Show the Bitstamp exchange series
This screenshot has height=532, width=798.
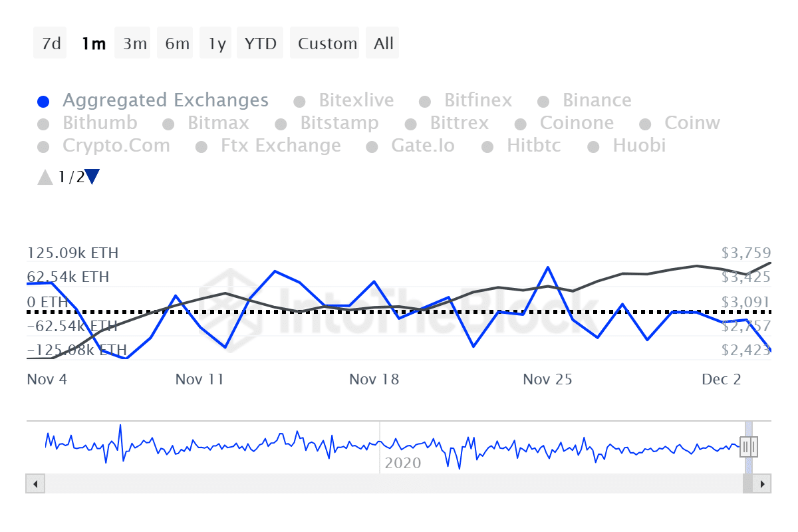point(338,124)
